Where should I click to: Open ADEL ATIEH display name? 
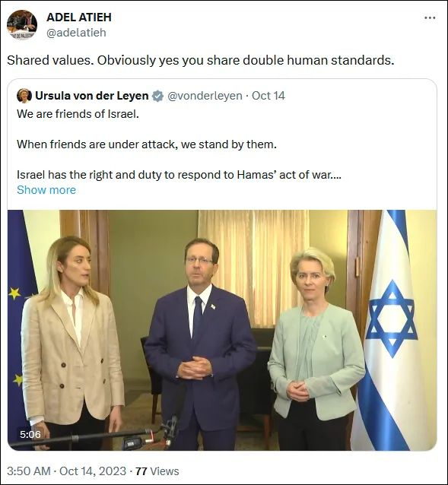pyautogui.click(x=79, y=17)
